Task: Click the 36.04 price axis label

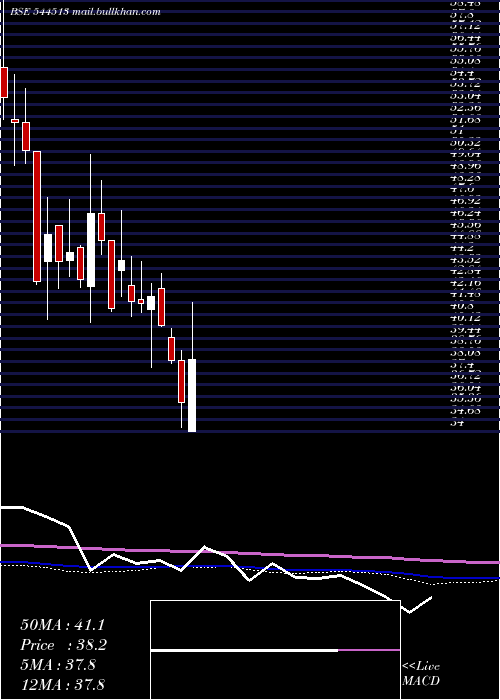Action: (x=466, y=388)
